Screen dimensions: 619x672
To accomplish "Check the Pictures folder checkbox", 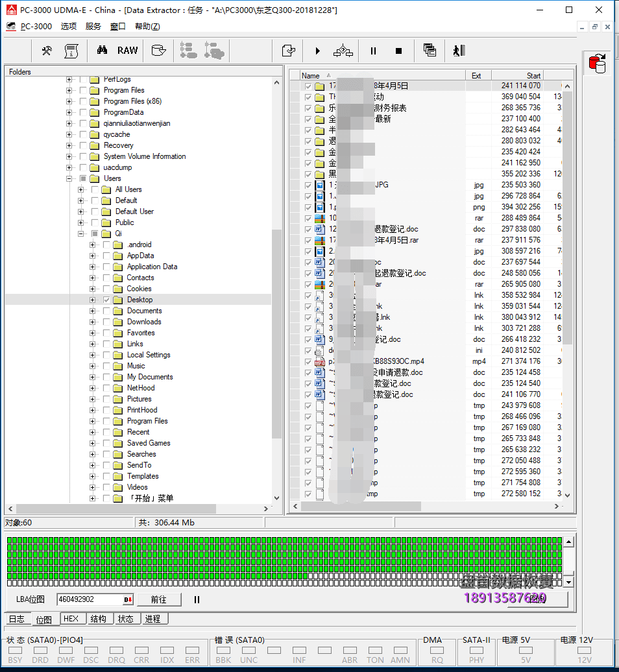I will [106, 399].
